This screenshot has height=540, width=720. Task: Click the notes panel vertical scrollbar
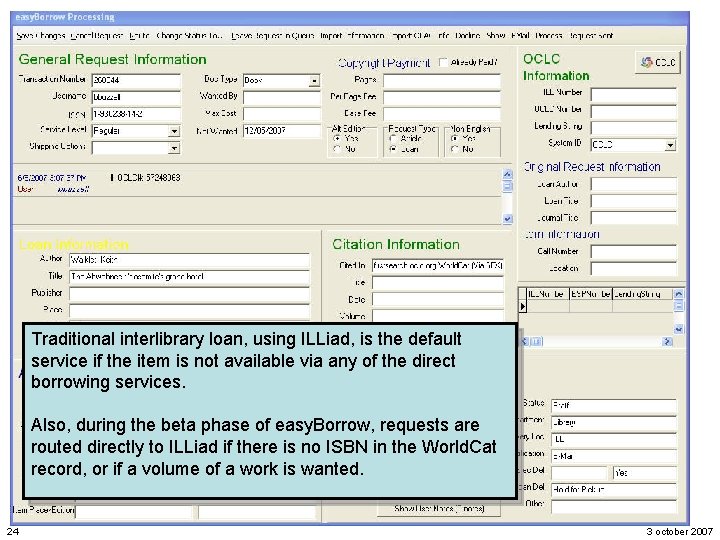pos(507,197)
